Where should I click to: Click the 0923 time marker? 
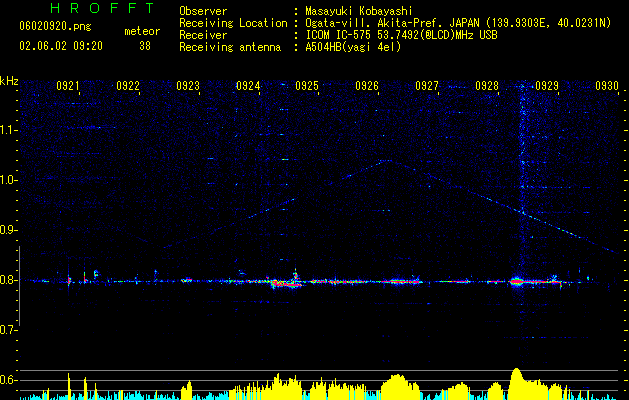click(x=187, y=86)
